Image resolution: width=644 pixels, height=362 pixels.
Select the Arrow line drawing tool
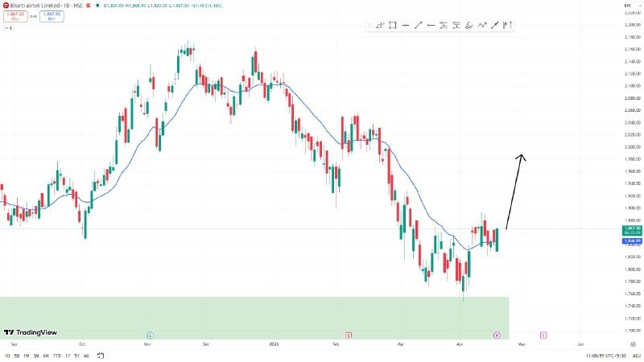[x=494, y=26]
